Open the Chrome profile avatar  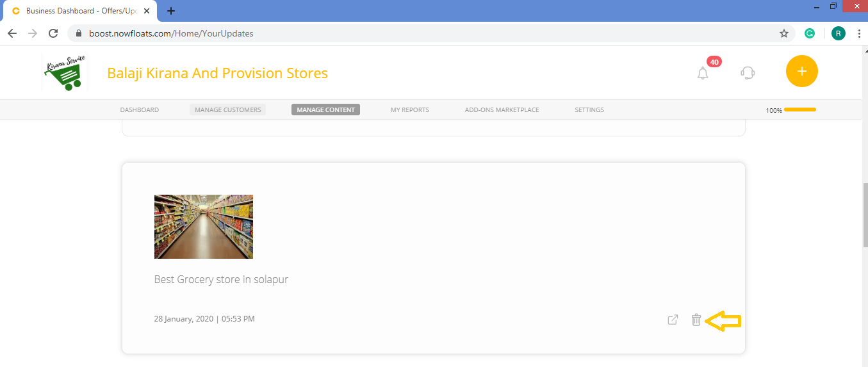point(838,33)
